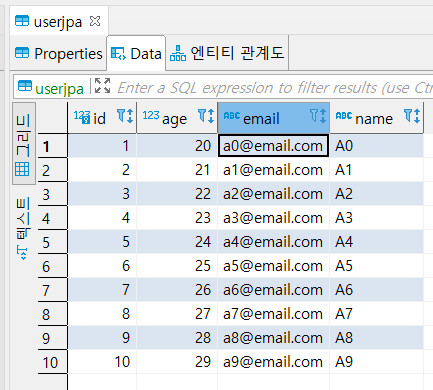This screenshot has width=433, height=390.
Task: Close the userjpa editor tab
Action: pyautogui.click(x=95, y=21)
